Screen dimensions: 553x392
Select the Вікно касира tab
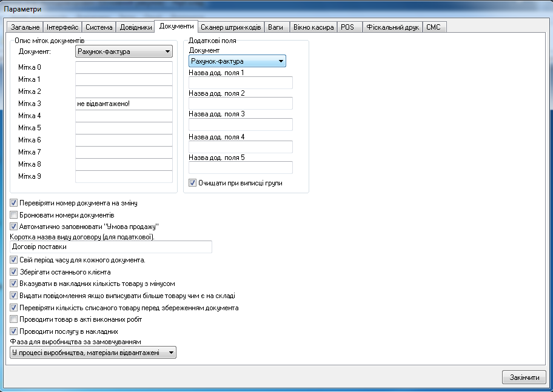(x=313, y=27)
